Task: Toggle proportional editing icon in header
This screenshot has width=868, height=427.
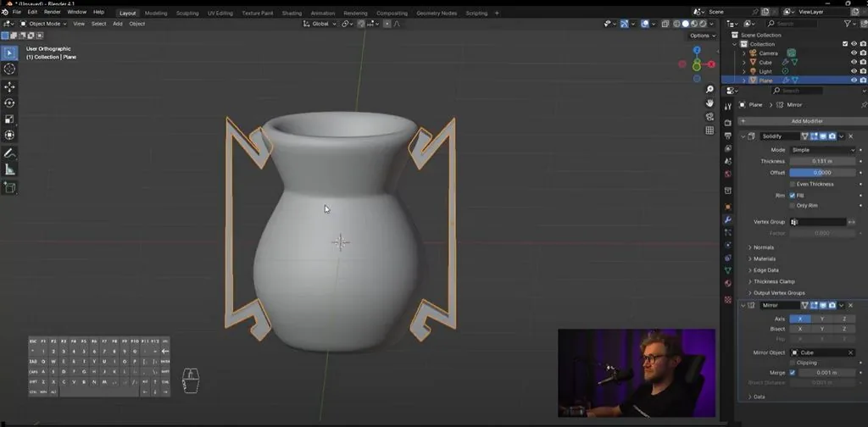Action: (387, 24)
